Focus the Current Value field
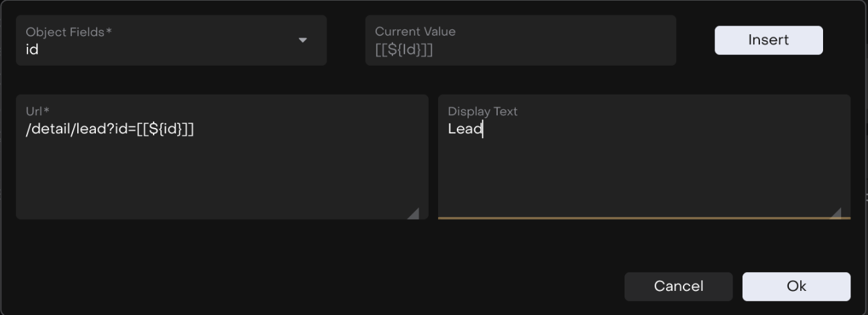Image resolution: width=868 pixels, height=315 pixels. tap(520, 41)
